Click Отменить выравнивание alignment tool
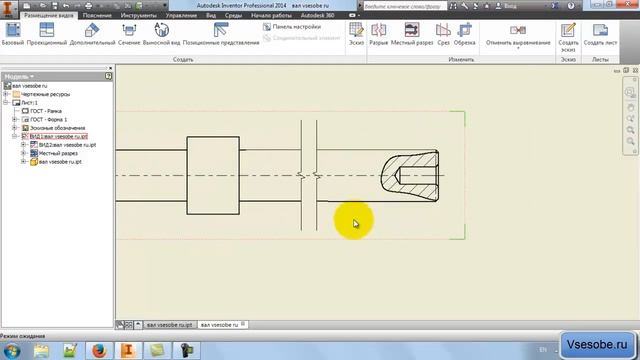This screenshot has height=360, width=640. tap(518, 36)
